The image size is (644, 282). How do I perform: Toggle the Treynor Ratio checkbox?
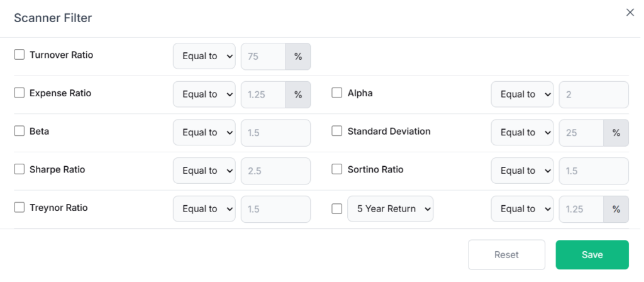pyautogui.click(x=19, y=208)
